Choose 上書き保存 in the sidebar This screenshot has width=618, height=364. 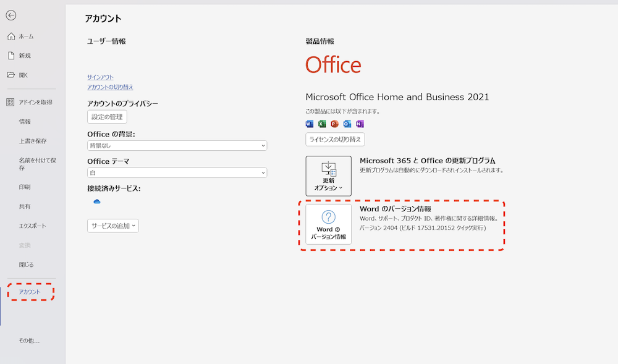pos(33,141)
